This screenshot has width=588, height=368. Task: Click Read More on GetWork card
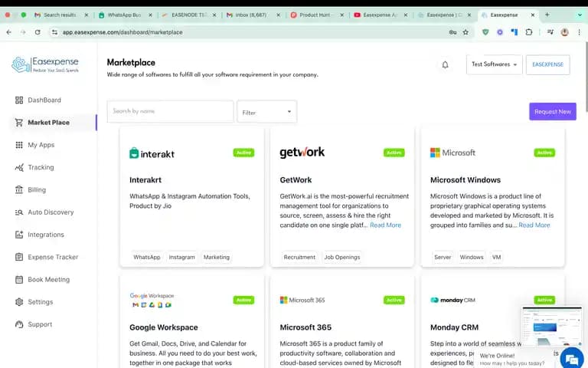click(x=386, y=225)
